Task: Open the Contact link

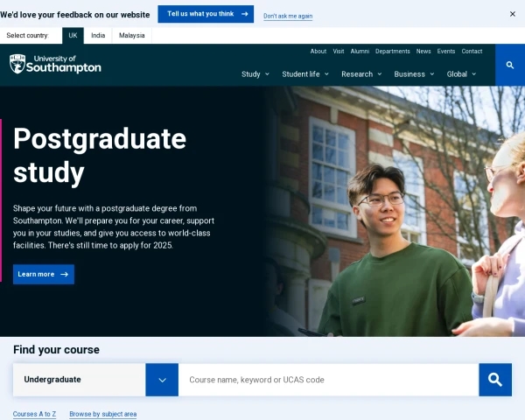Action: [472, 52]
